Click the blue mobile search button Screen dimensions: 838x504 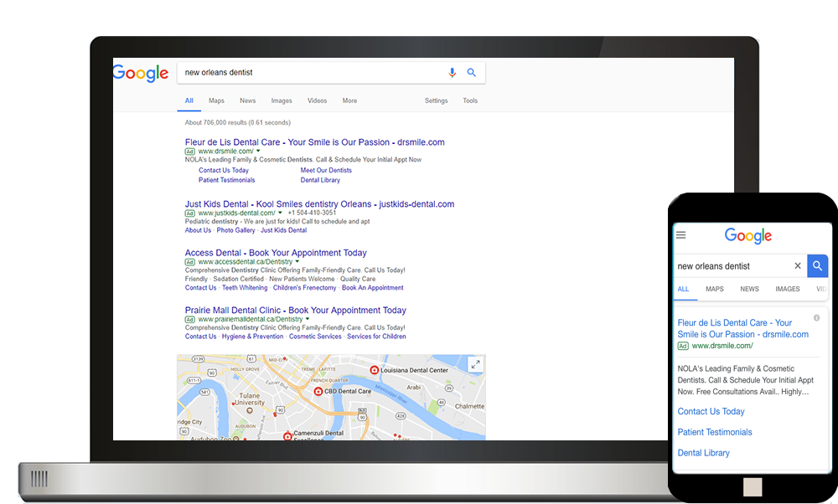(x=817, y=266)
